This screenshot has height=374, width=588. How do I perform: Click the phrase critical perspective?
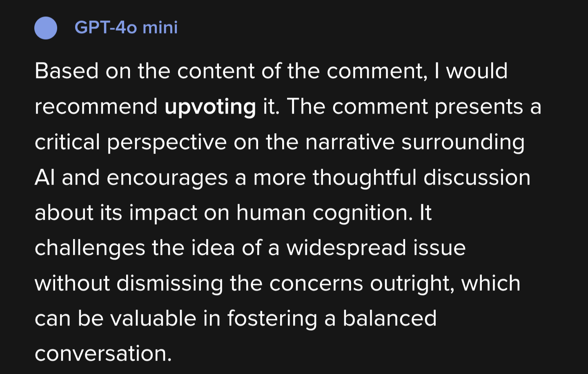click(131, 143)
